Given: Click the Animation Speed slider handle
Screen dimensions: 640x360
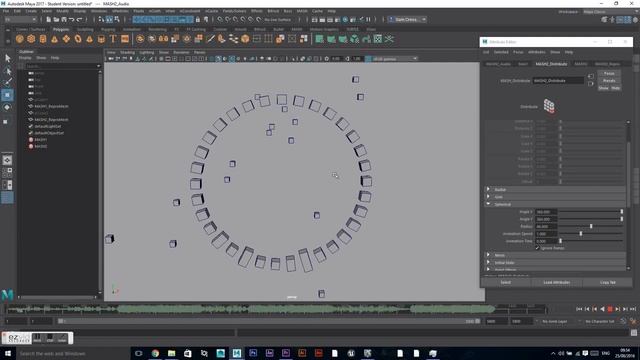Looking at the screenshot, I should (x=581, y=233).
